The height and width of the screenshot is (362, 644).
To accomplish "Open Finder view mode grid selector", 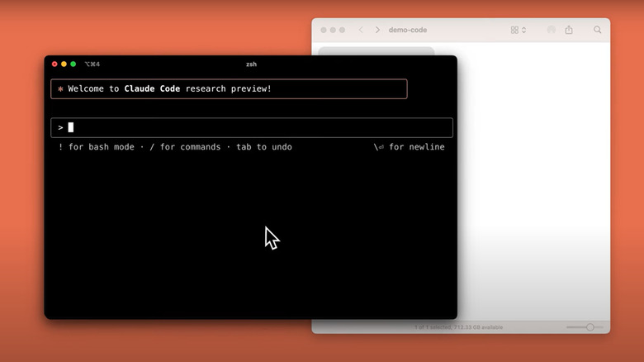I will click(x=519, y=30).
